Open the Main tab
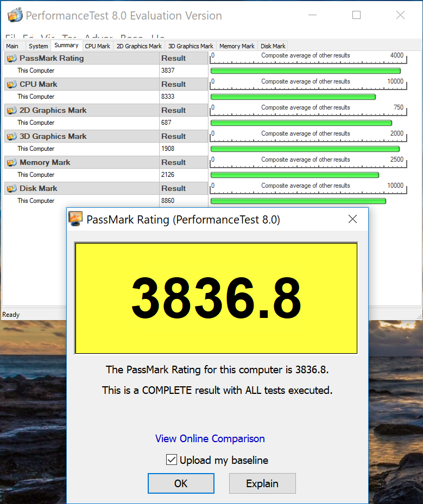This screenshot has height=504, width=423. [x=12, y=46]
